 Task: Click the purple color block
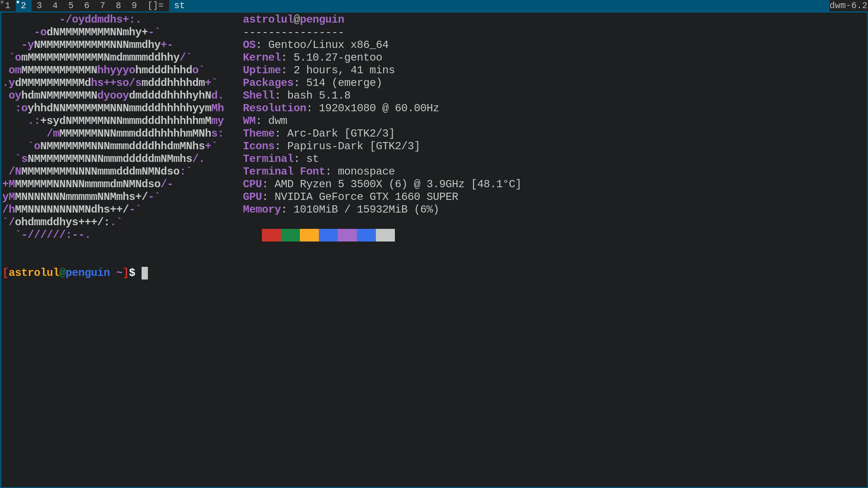(347, 235)
